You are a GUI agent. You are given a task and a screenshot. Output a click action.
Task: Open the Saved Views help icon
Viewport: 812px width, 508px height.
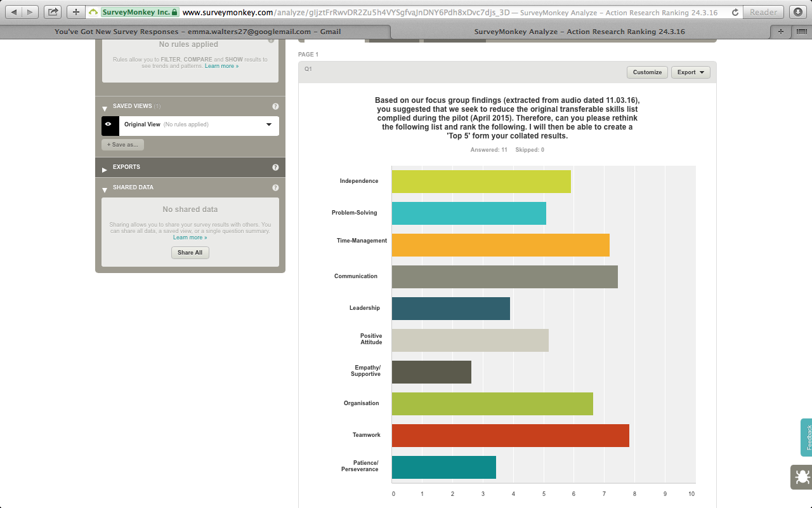click(x=275, y=107)
